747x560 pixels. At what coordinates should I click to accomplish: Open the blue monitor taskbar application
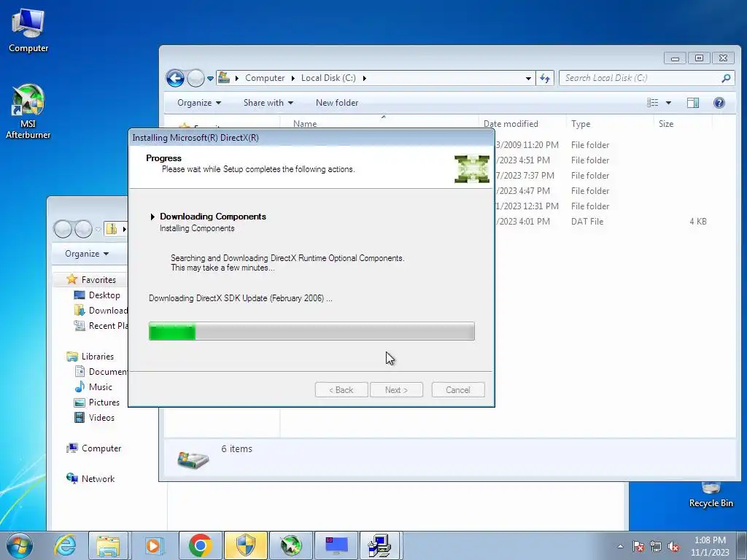point(336,545)
